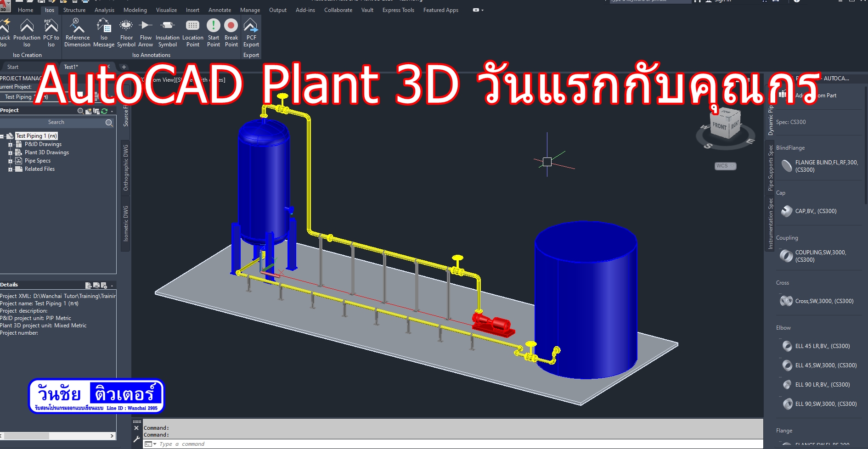Open the Visualize ribbon tab

tap(166, 10)
